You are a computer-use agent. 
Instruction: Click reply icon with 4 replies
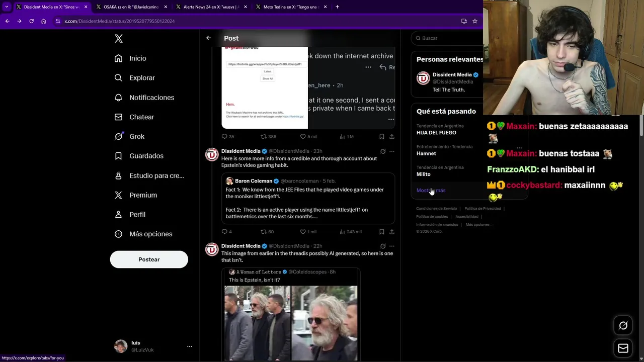point(224,231)
